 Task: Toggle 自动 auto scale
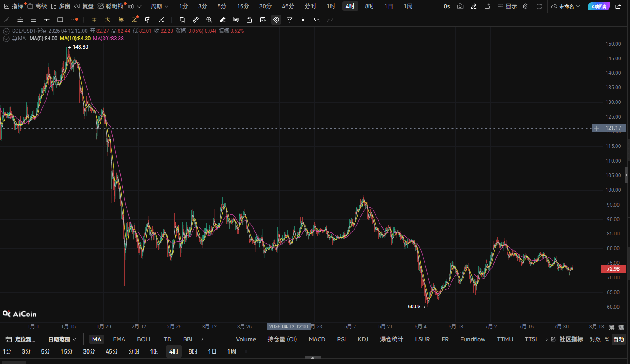tap(619, 339)
